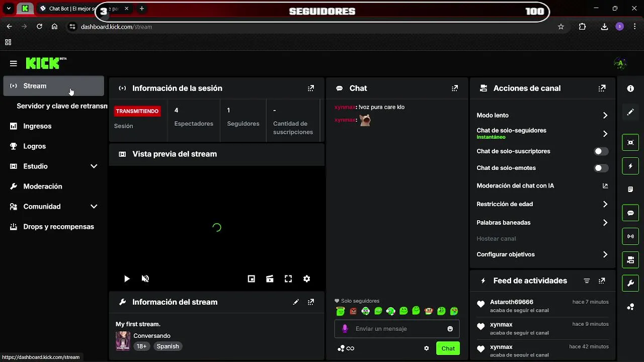Click the monkey face emote in chat
This screenshot has width=644, height=362.
pos(429,311)
